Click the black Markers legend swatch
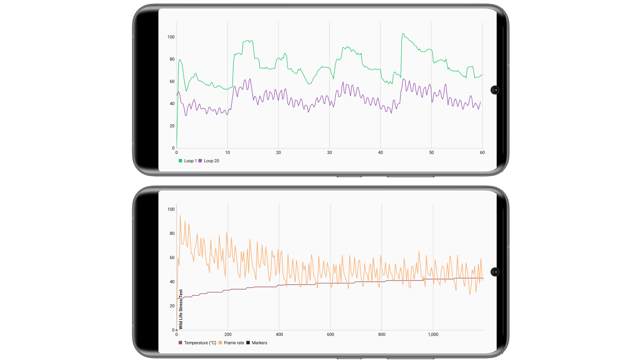This screenshot has width=644, height=362. pos(248,343)
